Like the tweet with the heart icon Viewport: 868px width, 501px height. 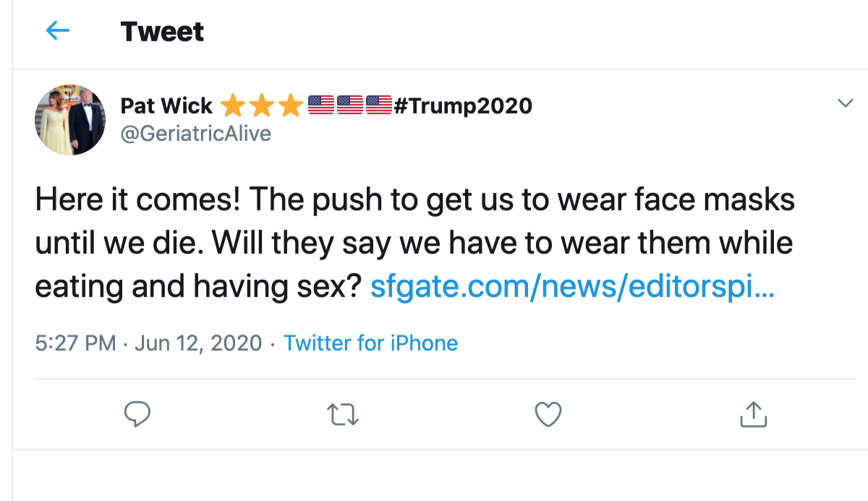point(548,414)
